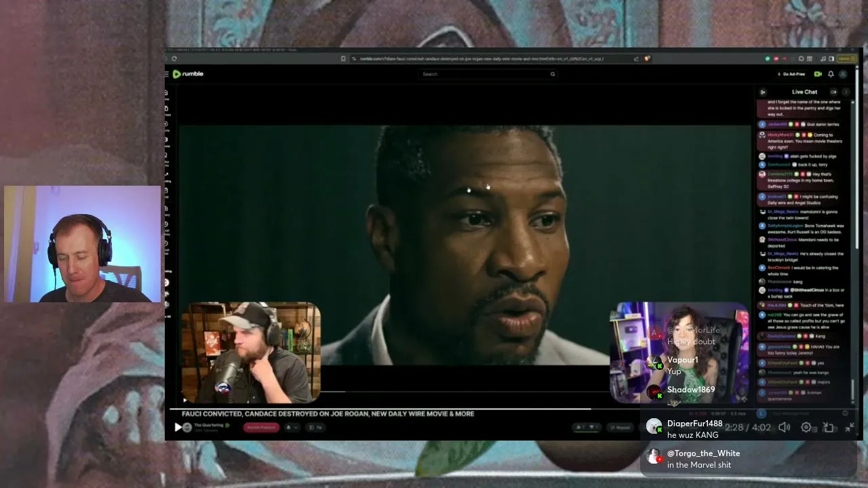Open the notification bell dropdown under video
Viewport: 868px width, 488px height.
(292, 427)
